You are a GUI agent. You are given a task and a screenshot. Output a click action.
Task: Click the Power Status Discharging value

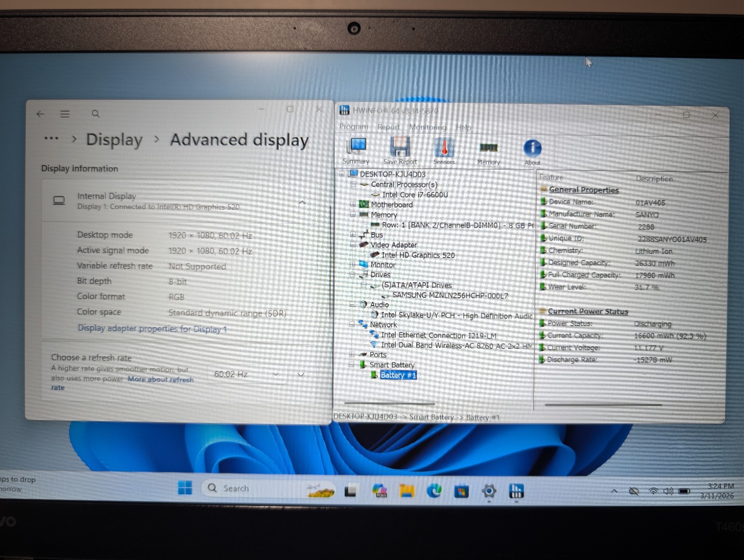click(x=653, y=324)
